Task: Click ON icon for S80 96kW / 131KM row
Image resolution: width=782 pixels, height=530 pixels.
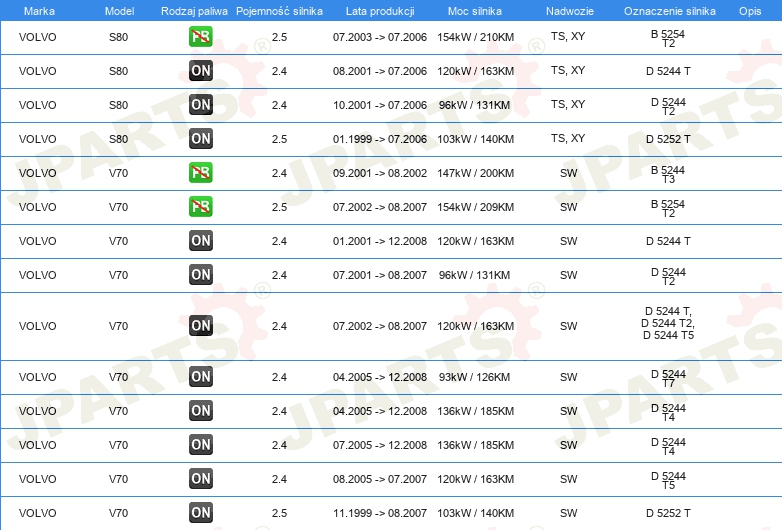Action: (x=201, y=105)
